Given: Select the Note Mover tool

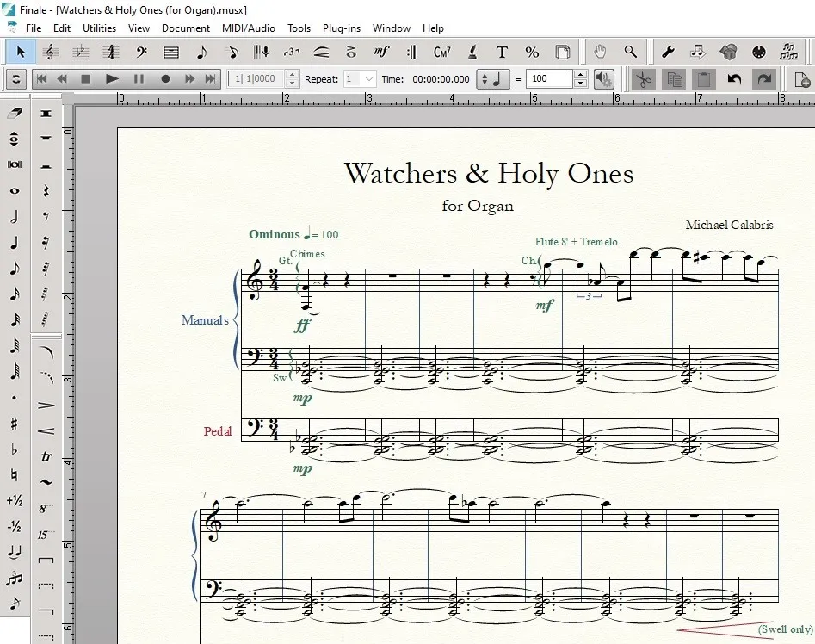Looking at the screenshot, I should [x=698, y=52].
